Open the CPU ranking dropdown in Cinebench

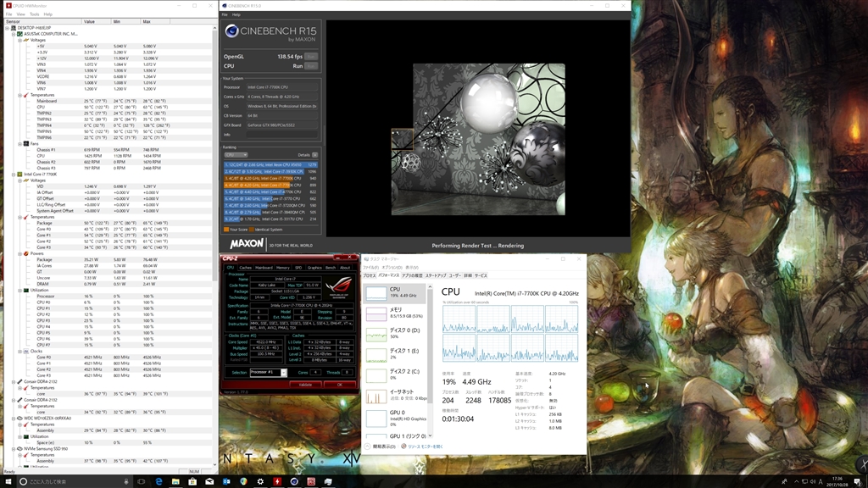tap(236, 155)
